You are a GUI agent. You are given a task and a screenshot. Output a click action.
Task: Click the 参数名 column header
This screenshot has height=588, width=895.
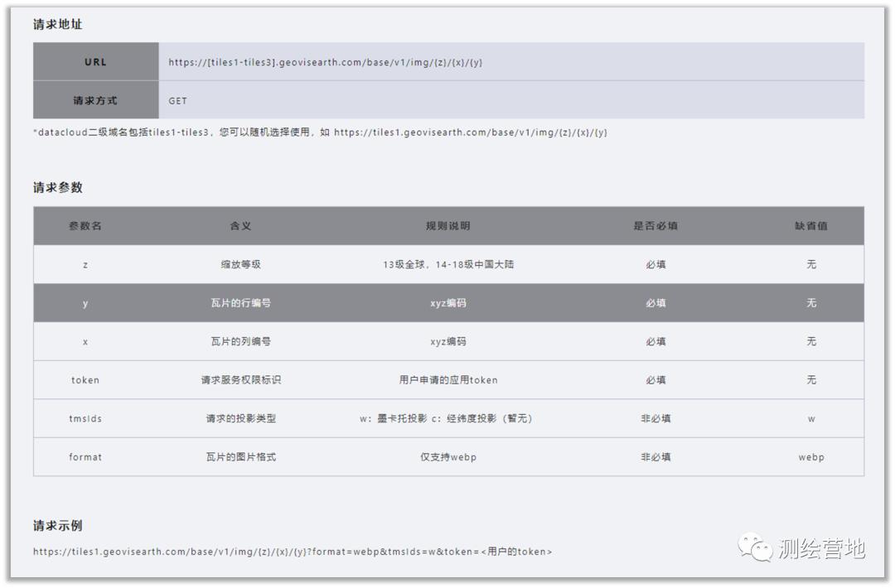tap(85, 226)
